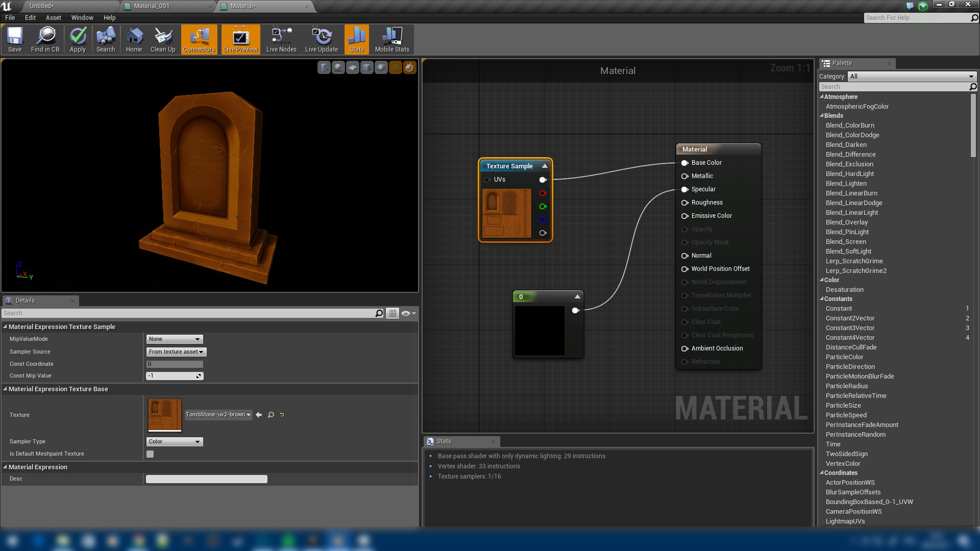This screenshot has width=980, height=551.
Task: Open the Asset menu
Action: (53, 18)
